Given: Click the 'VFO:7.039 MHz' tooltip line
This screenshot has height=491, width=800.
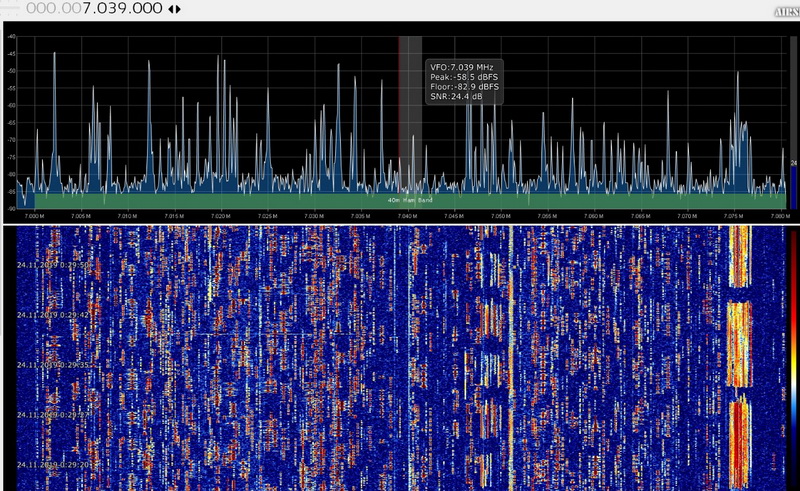Looking at the screenshot, I should tap(461, 67).
